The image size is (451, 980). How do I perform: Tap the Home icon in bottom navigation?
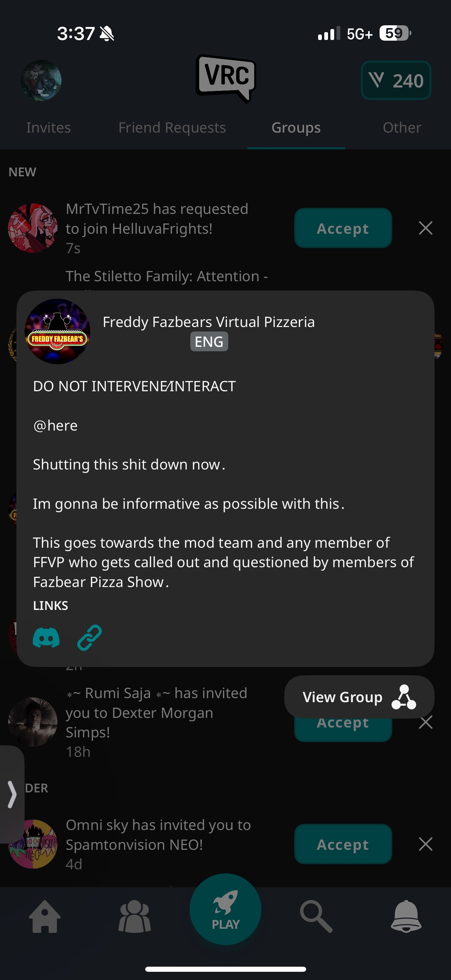tap(45, 916)
